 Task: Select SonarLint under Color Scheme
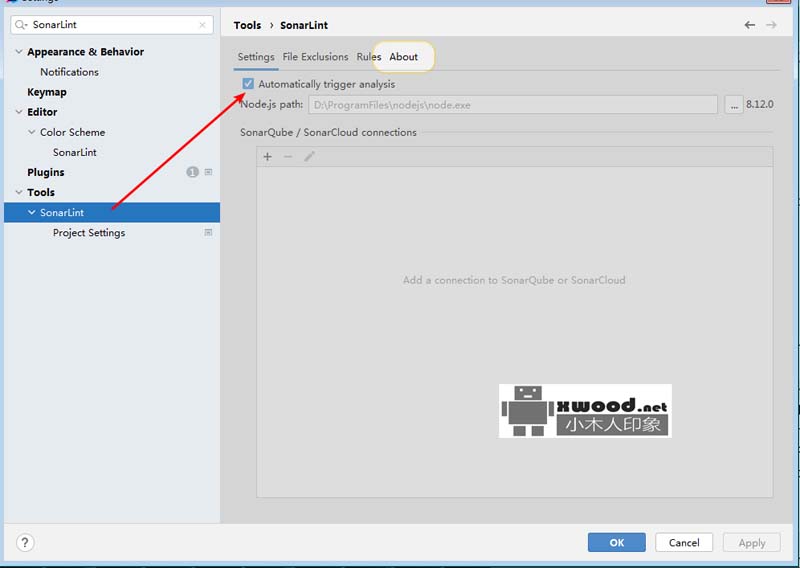tap(74, 152)
